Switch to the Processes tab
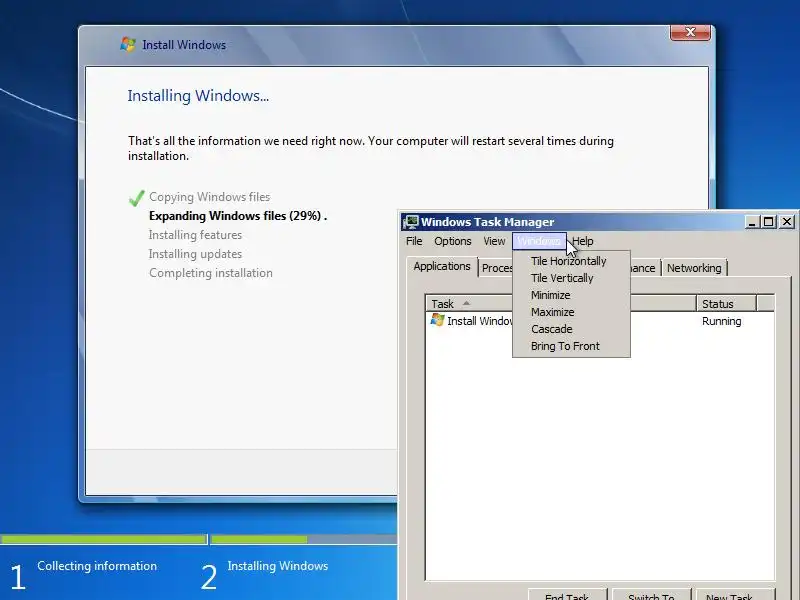This screenshot has width=800, height=600. 496,268
